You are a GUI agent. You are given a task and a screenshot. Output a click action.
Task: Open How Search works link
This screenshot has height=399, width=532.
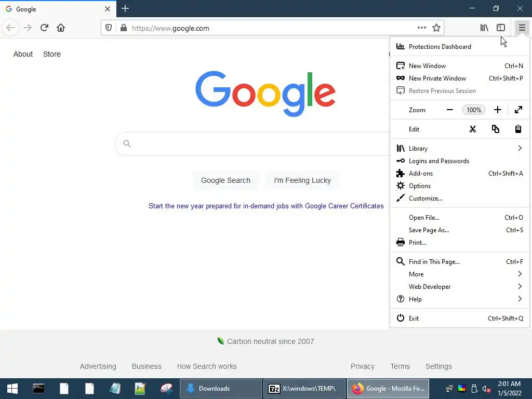[207, 367]
